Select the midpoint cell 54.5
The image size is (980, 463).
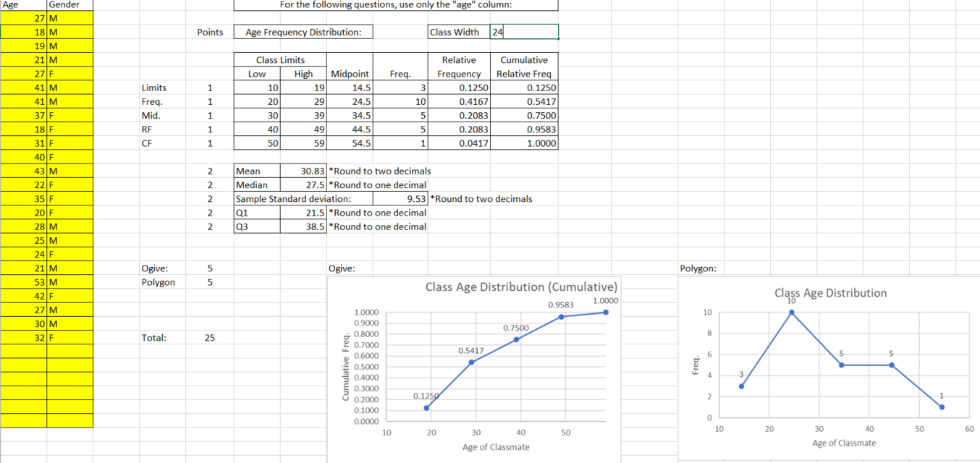[x=350, y=143]
